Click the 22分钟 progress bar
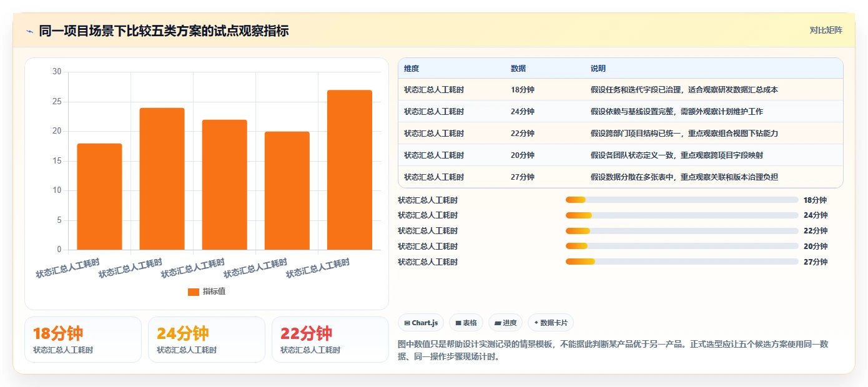This screenshot has height=387, width=868. pyautogui.click(x=682, y=231)
